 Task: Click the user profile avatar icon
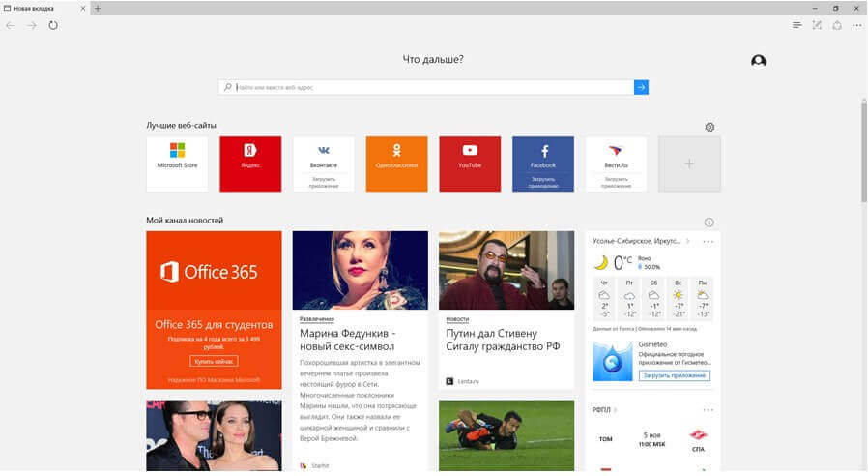click(759, 61)
